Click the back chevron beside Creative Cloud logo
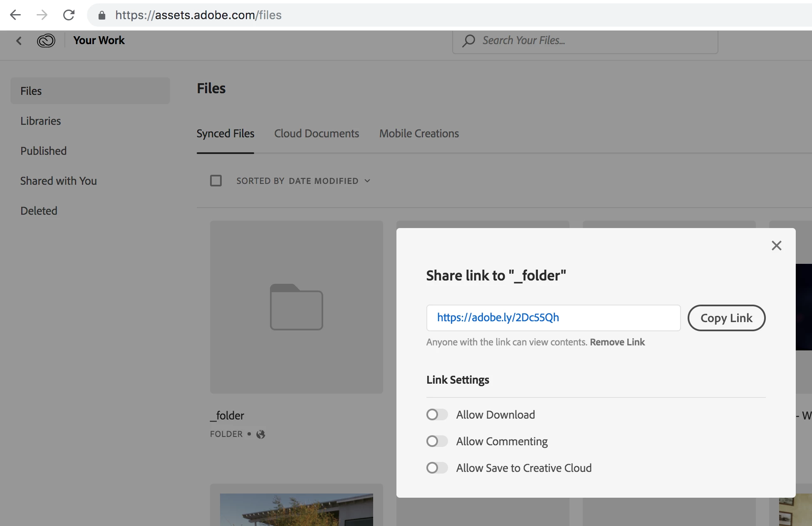Image resolution: width=812 pixels, height=526 pixels. pos(19,40)
